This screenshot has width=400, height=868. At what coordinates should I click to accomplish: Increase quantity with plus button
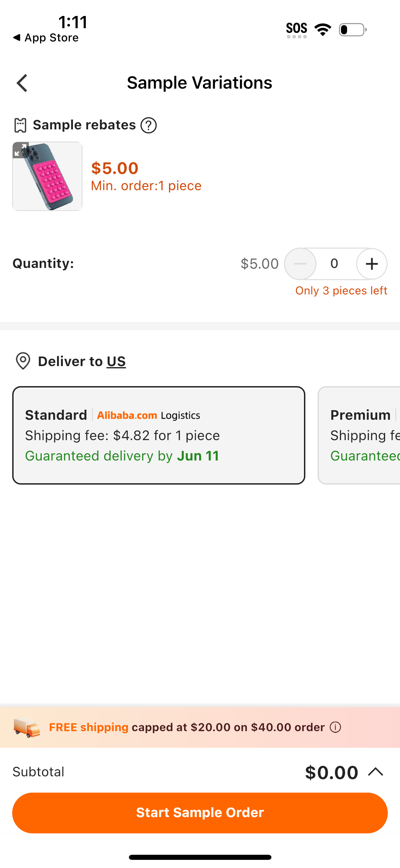click(372, 264)
